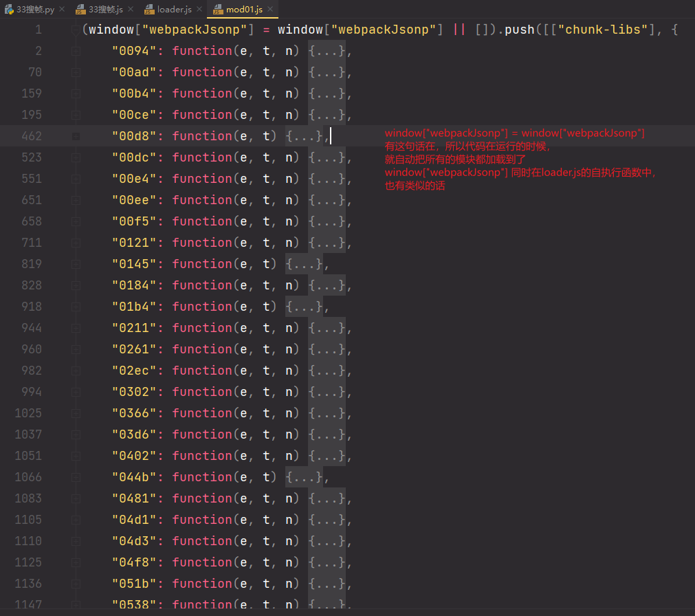Screen dimensions: 695x616
Task: Click line number 462 in the gutter
Action: click(x=32, y=136)
